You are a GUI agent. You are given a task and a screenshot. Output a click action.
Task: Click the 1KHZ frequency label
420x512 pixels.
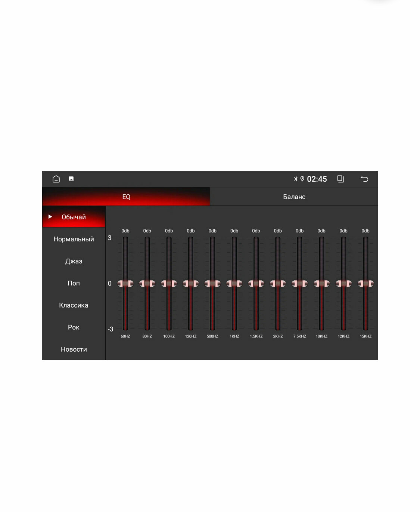[x=234, y=336]
